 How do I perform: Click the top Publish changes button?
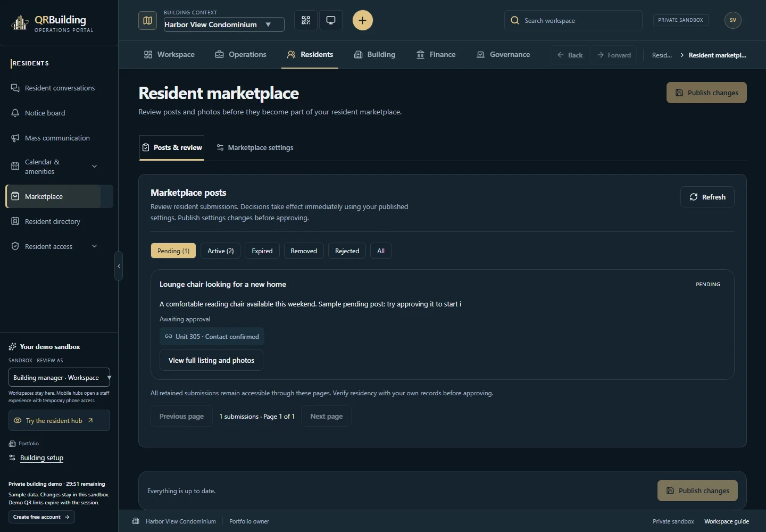(706, 93)
